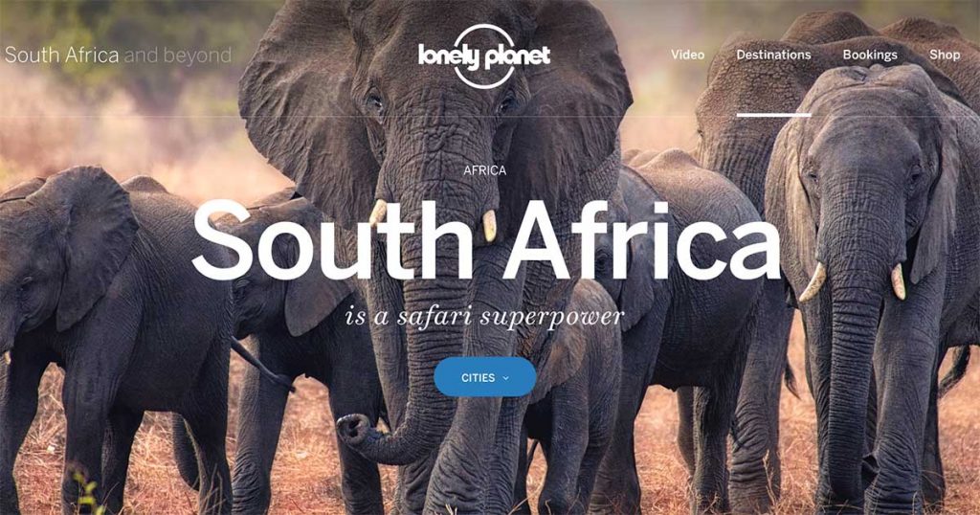Open the blue CITIES dropdown button
Image resolution: width=980 pixels, height=515 pixels.
tap(485, 377)
